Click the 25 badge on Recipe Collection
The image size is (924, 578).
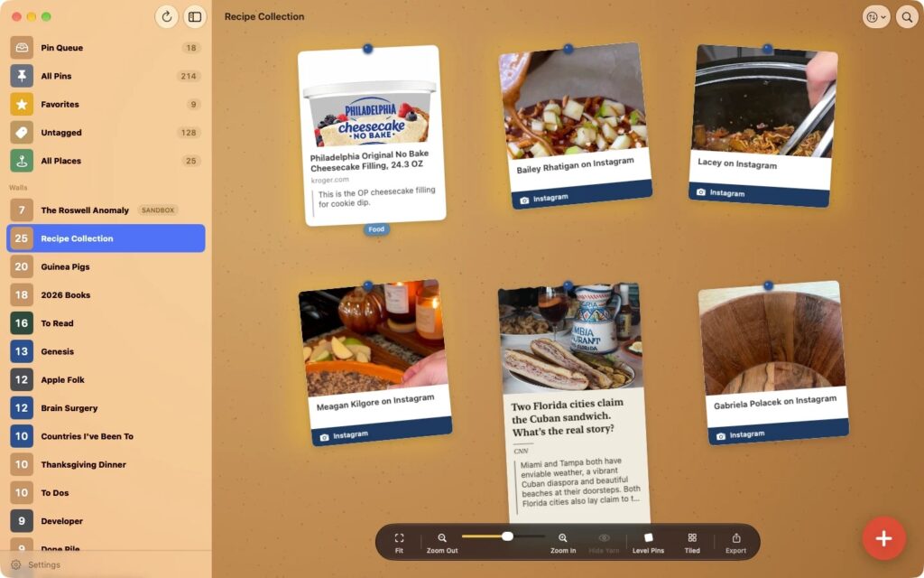coord(22,238)
